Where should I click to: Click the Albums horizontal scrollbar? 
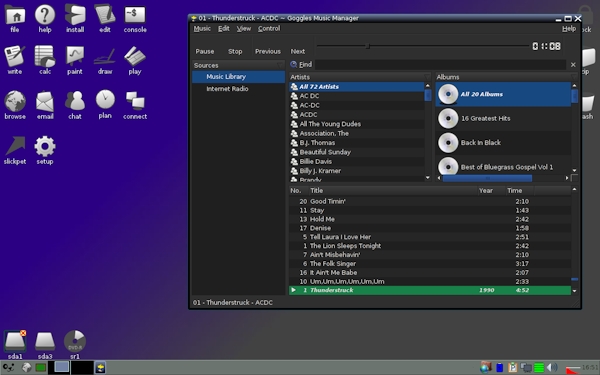point(487,178)
